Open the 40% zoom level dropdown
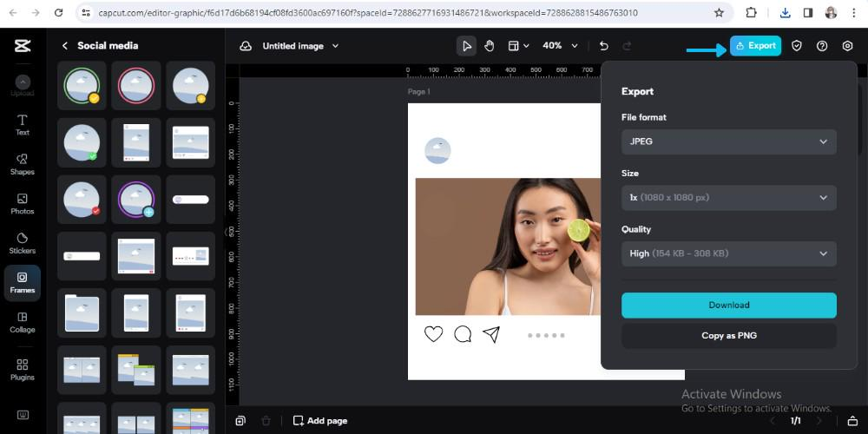 (560, 46)
